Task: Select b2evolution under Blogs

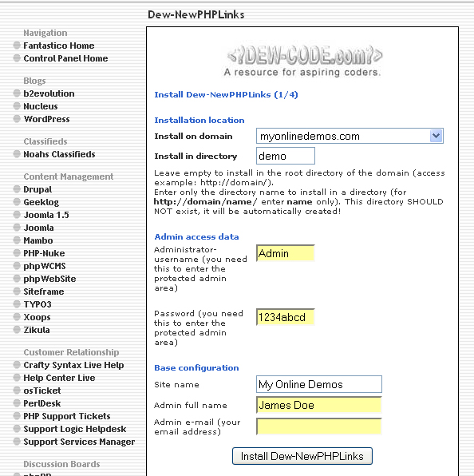Action: click(49, 93)
